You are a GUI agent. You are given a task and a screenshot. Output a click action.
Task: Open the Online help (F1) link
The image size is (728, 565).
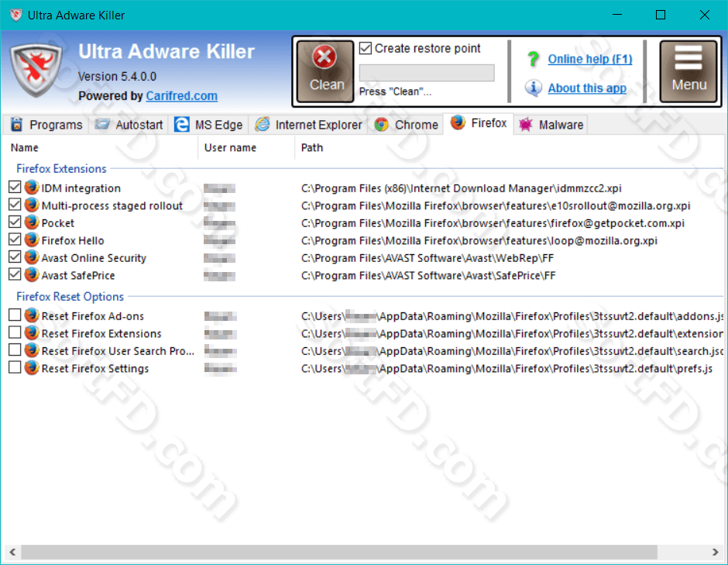click(589, 59)
